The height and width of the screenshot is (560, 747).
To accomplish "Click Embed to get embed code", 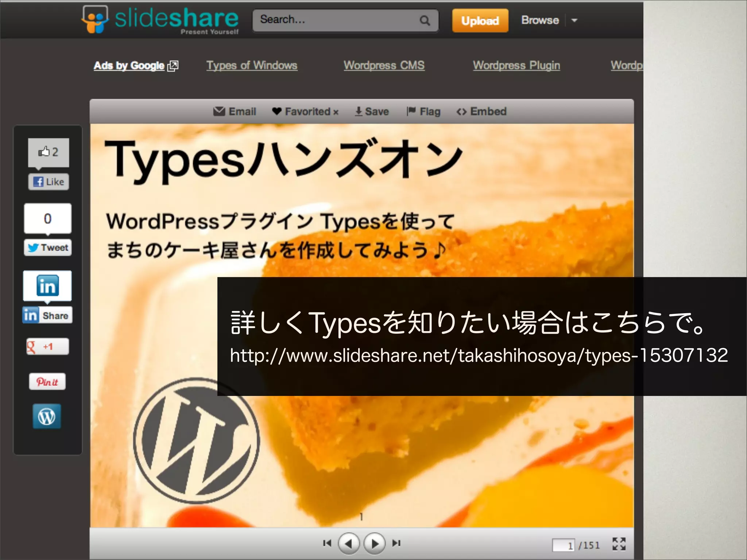I will [x=481, y=111].
